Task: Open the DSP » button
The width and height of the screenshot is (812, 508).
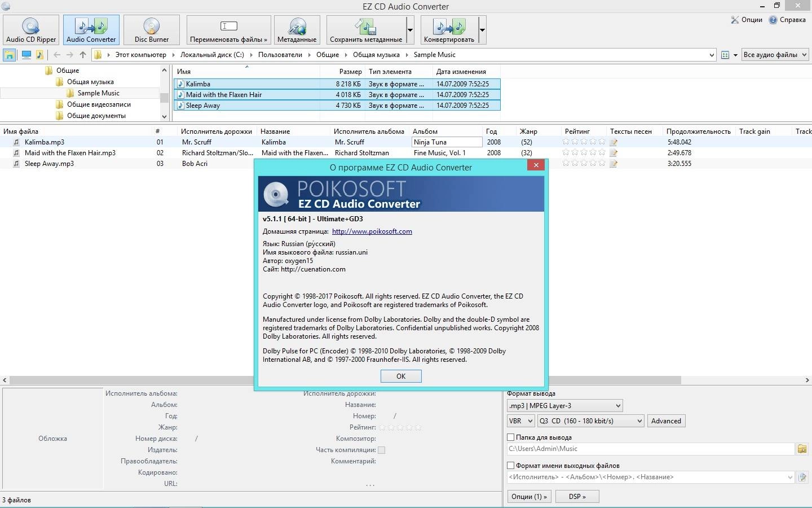Action: click(577, 497)
